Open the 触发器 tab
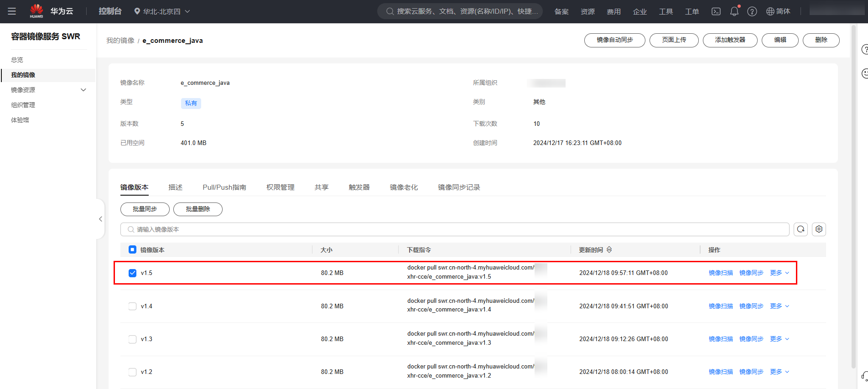The image size is (868, 389). point(359,187)
